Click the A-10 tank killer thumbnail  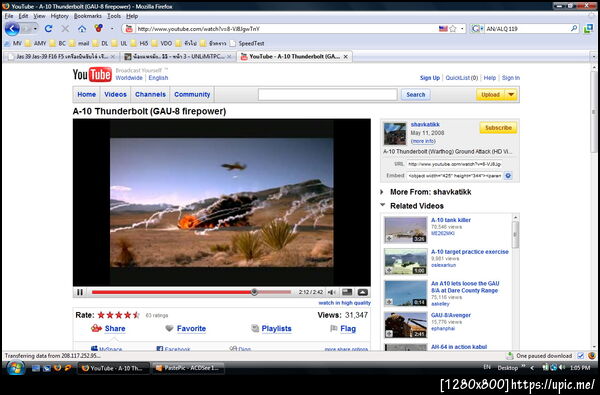406,230
